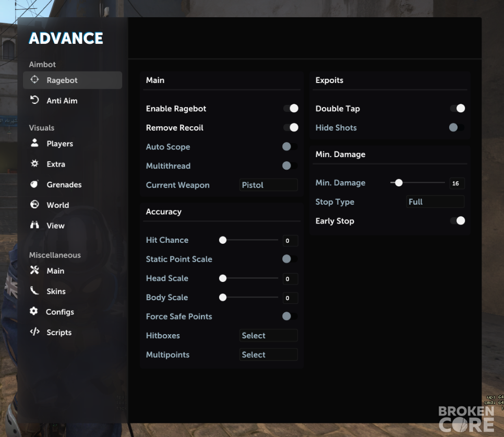This screenshot has height=437, width=504.
Task: Disable the Early Stop switch
Action: (x=458, y=221)
